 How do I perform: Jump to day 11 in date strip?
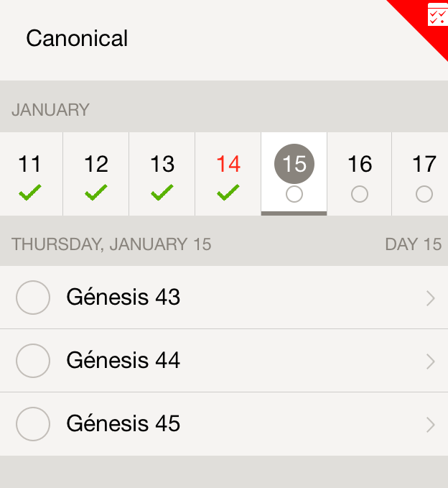point(30,165)
